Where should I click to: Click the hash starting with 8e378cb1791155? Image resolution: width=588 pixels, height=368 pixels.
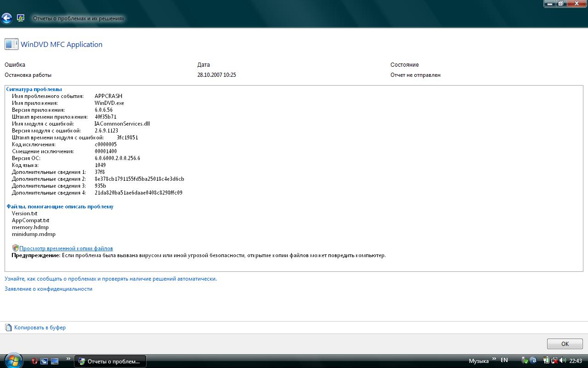point(139,179)
